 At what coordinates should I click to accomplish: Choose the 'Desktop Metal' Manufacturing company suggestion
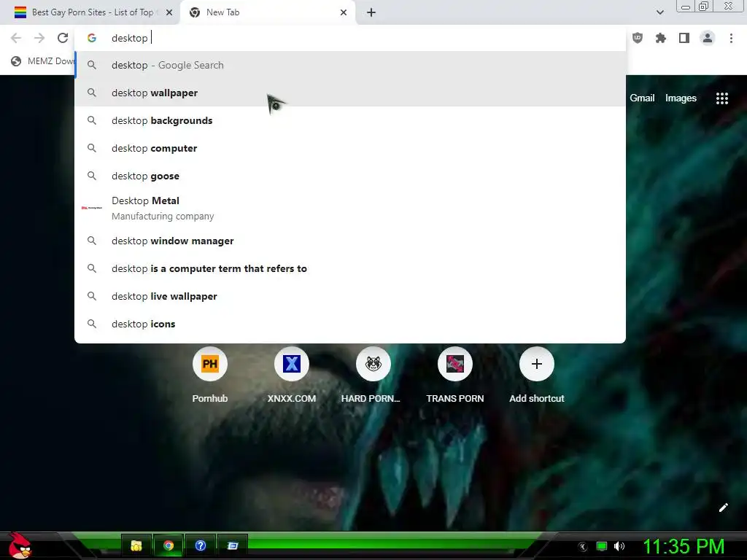pyautogui.click(x=349, y=208)
